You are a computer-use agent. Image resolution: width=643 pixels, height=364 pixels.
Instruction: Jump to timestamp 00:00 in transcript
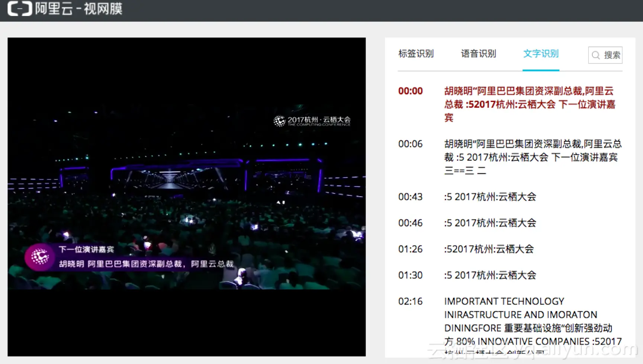[x=410, y=91]
